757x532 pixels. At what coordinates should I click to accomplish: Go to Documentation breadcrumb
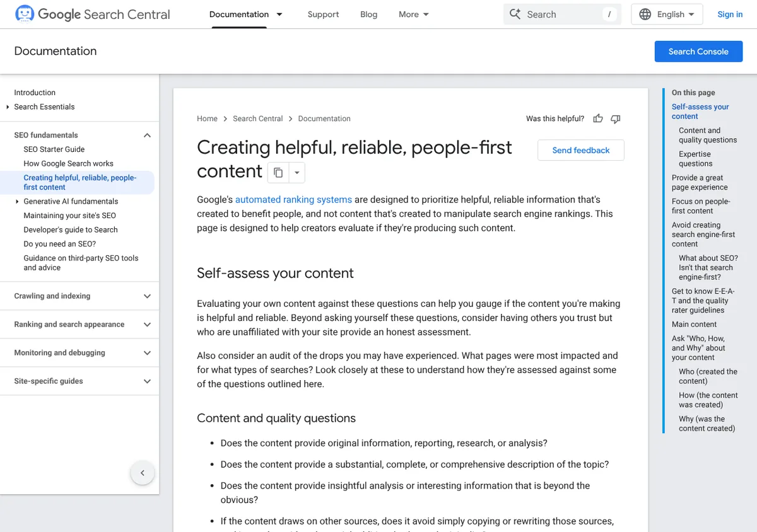(x=324, y=119)
